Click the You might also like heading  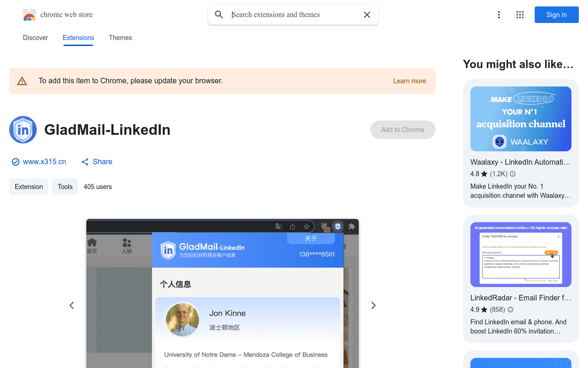[x=518, y=64]
